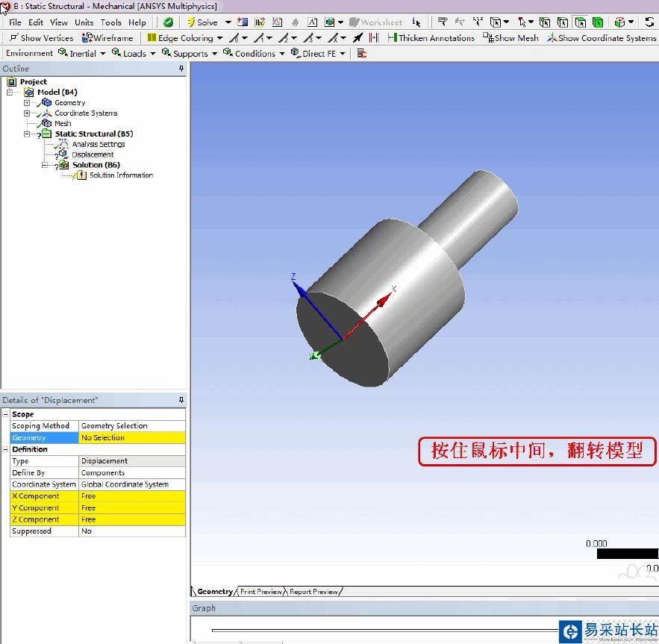
Task: Switch to the Print Preview tab
Action: (x=260, y=592)
